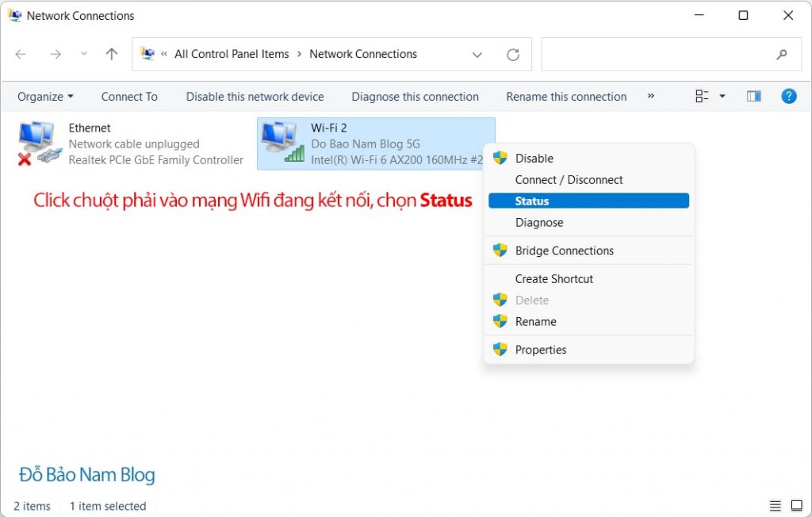Image resolution: width=812 pixels, height=517 pixels.
Task: Open the view options dropdown arrow
Action: [722, 96]
